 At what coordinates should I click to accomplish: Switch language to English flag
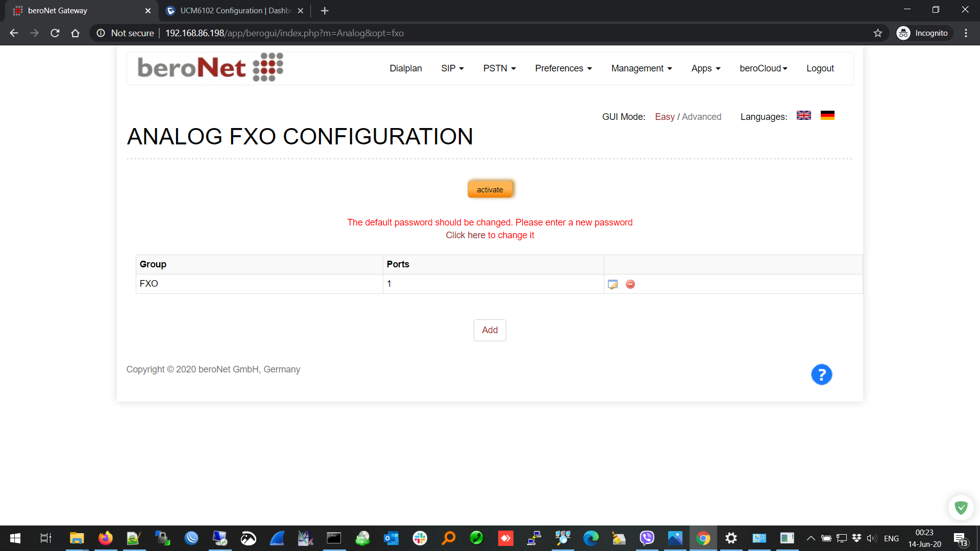803,116
